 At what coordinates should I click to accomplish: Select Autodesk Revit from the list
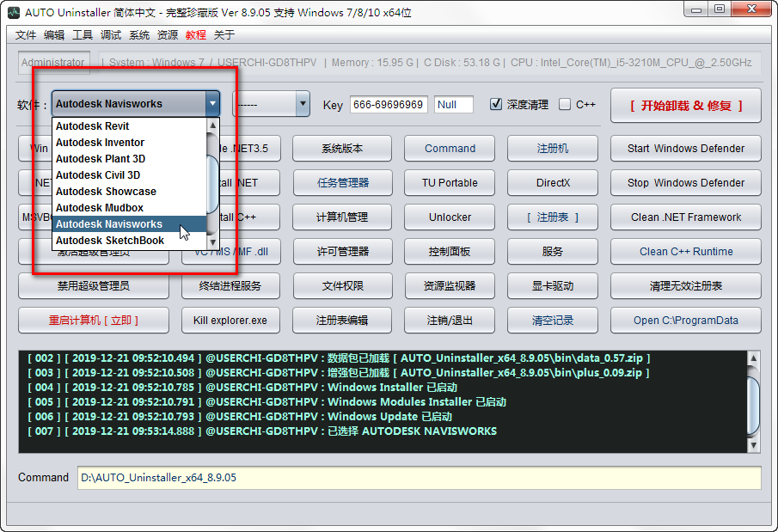(129, 126)
